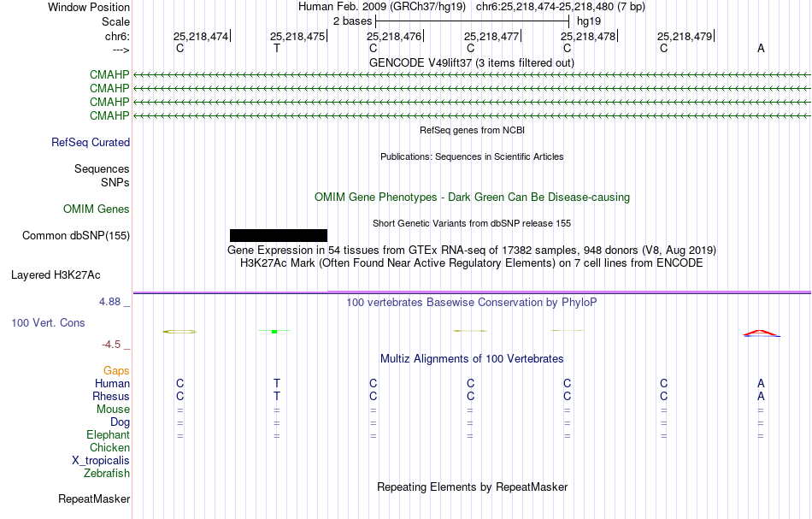Open the Common dbSNP(155) track label
This screenshot has height=519, width=812.
coord(76,236)
